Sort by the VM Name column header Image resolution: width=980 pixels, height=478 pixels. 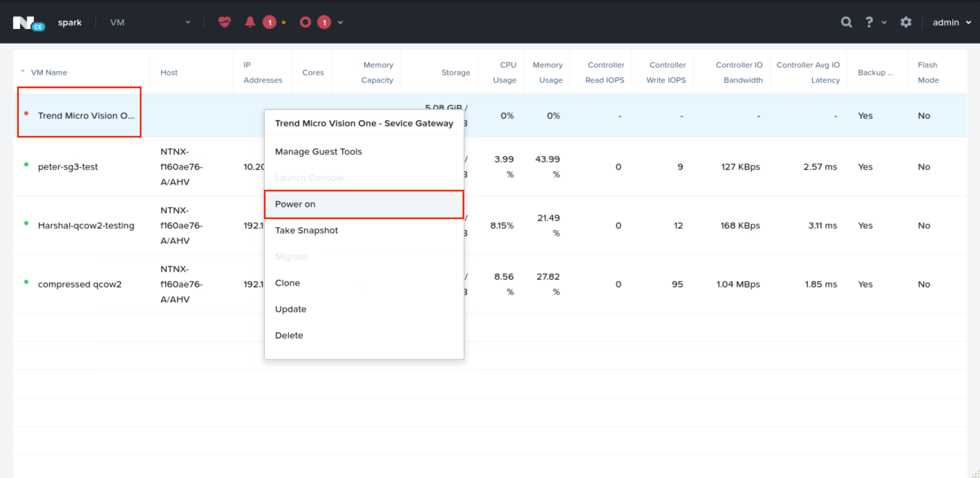click(x=49, y=72)
